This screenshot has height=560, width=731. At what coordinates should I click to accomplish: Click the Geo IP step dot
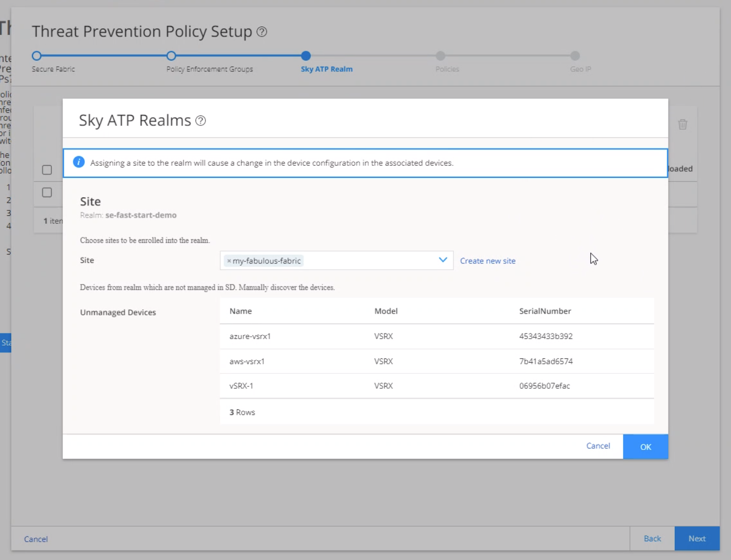pyautogui.click(x=575, y=56)
